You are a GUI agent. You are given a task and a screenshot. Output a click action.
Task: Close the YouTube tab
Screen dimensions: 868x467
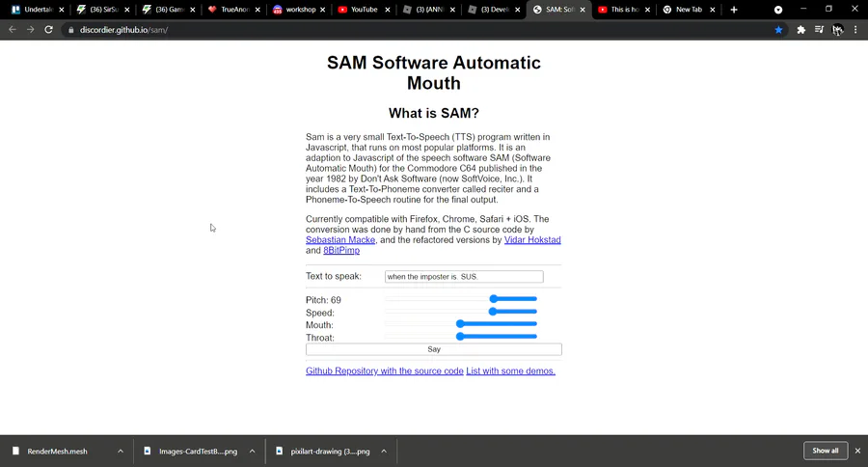388,10
